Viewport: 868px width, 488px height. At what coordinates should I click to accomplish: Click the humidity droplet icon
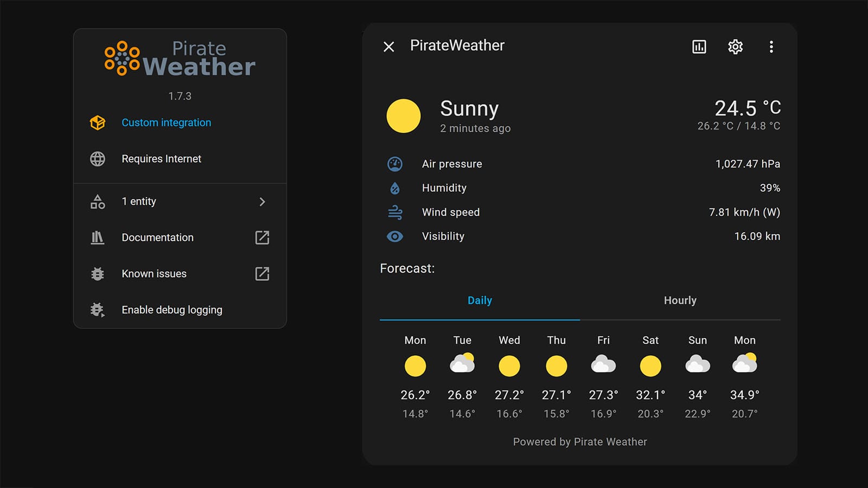tap(395, 188)
